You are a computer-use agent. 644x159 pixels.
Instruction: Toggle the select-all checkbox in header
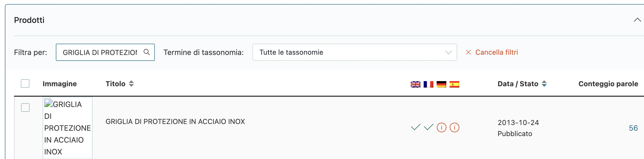(25, 84)
